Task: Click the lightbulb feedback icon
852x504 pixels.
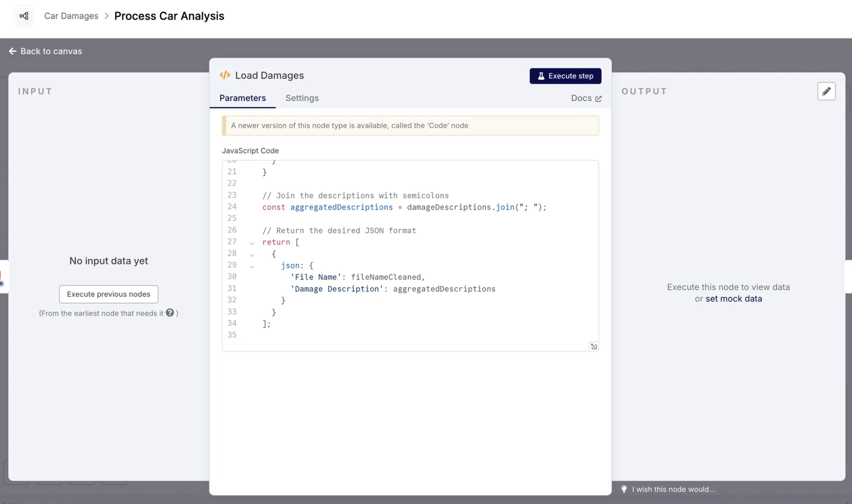Action: [624, 489]
